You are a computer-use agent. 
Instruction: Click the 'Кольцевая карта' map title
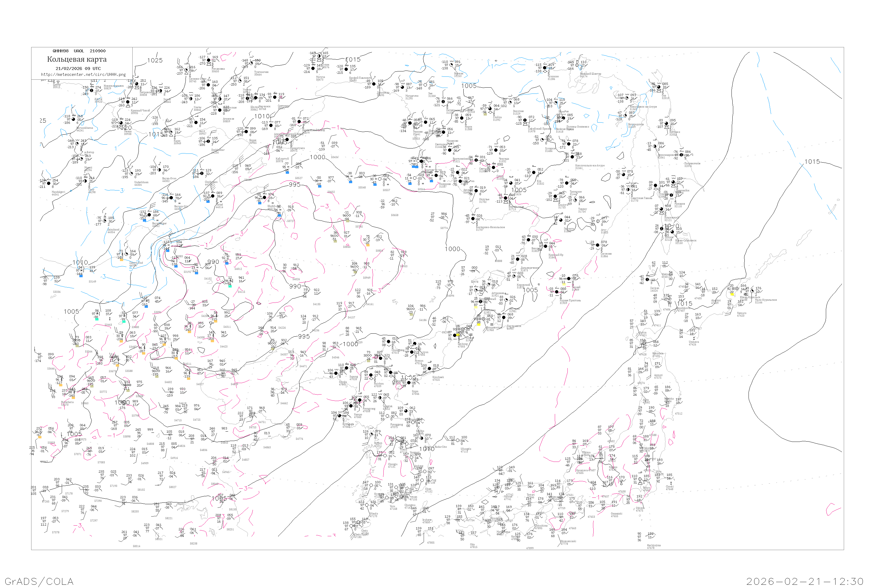(x=77, y=59)
